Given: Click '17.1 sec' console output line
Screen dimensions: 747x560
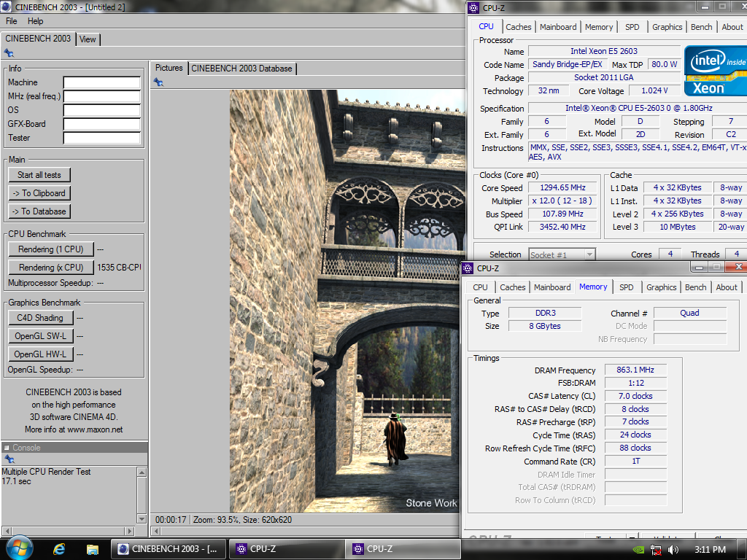Looking at the screenshot, I should 16,481.
